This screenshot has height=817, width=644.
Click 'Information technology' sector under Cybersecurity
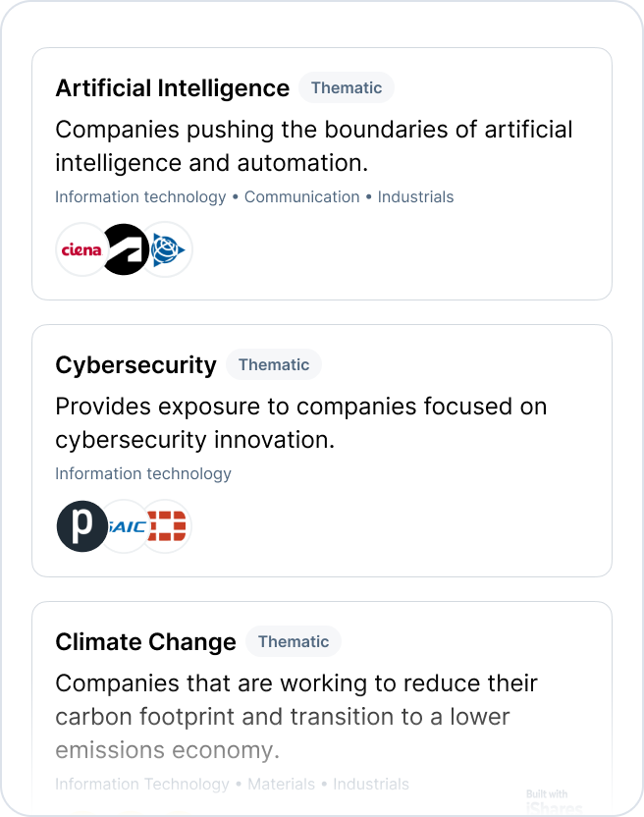[143, 473]
